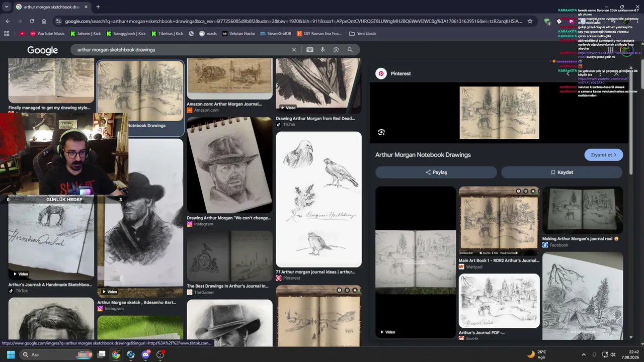Open the large preview sketchbook image

click(499, 113)
